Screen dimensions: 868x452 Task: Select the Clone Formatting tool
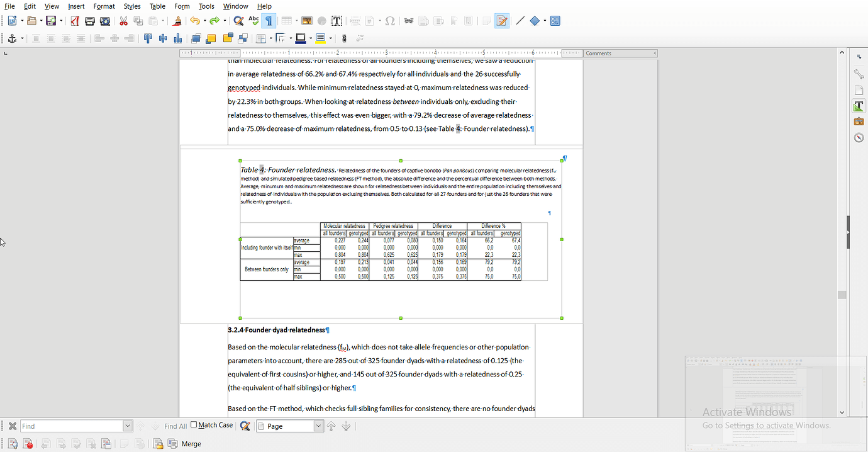click(x=176, y=21)
